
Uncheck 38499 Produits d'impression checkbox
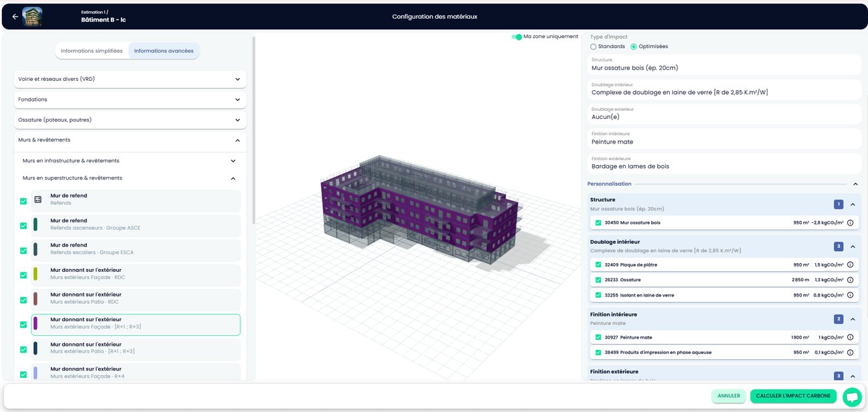coord(598,353)
